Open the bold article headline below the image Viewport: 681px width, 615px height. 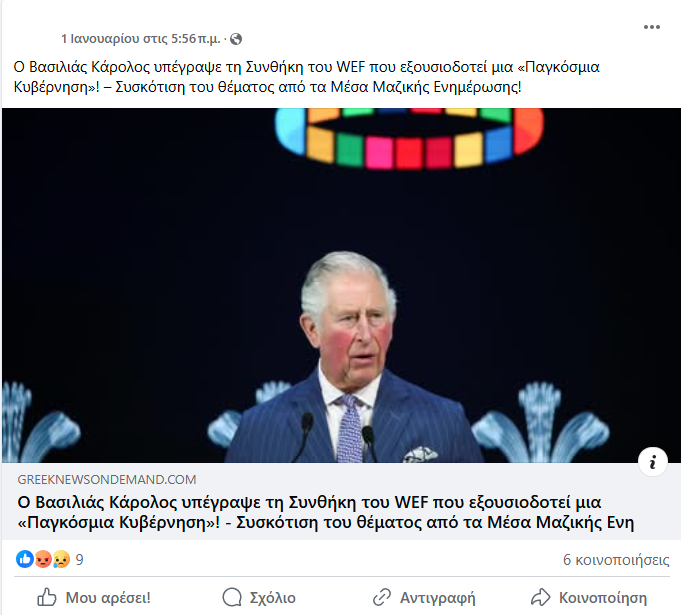(326, 512)
